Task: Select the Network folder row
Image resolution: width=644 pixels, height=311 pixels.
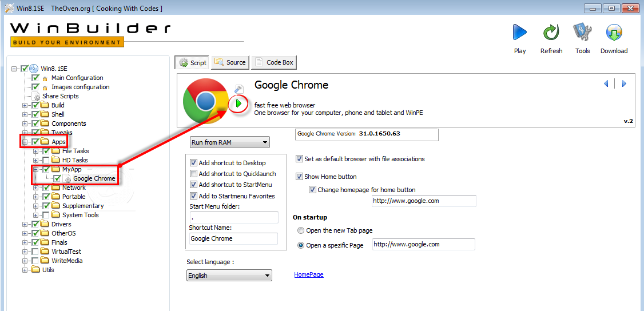Action: 74,188
